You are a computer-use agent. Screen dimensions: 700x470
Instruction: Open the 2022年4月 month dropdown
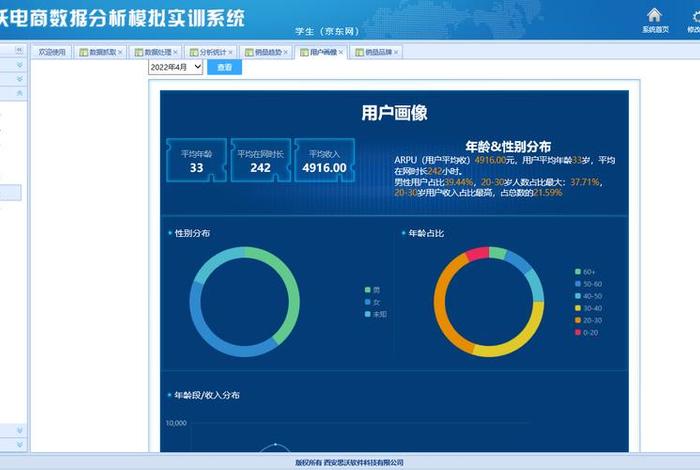pos(175,67)
